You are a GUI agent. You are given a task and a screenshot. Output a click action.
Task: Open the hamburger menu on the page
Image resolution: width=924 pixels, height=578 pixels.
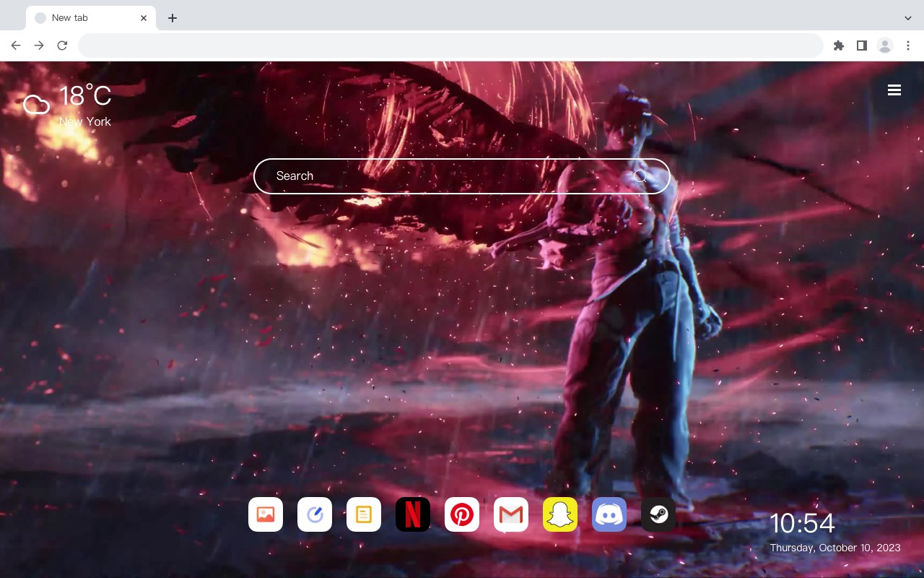tap(894, 90)
